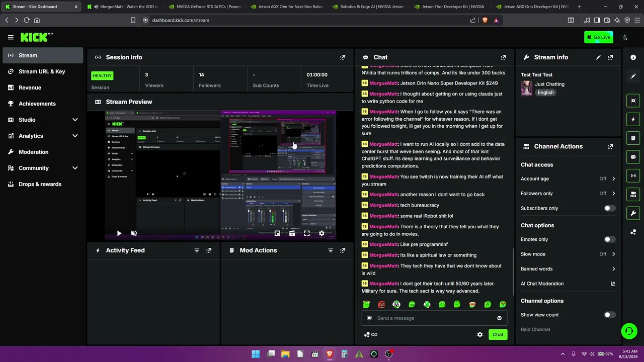This screenshot has width=644, height=362.
Task: Open the green support headset button
Action: coord(629,331)
